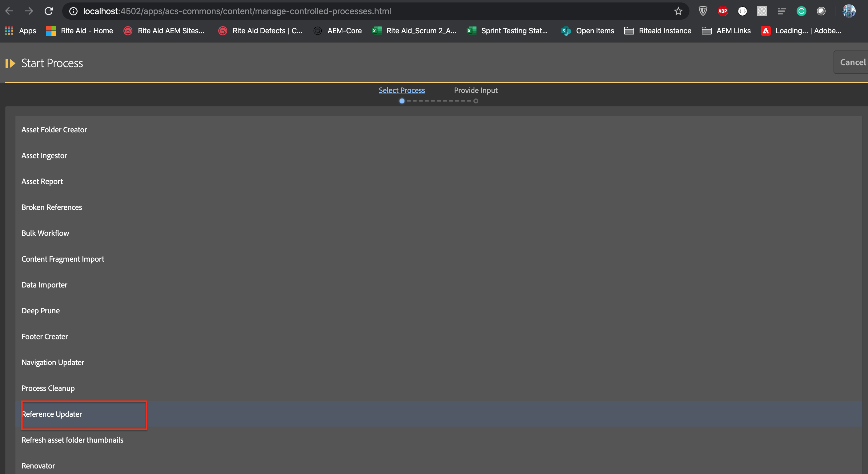Open the AEM-Core bookmark
The width and height of the screenshot is (868, 474).
click(x=338, y=31)
